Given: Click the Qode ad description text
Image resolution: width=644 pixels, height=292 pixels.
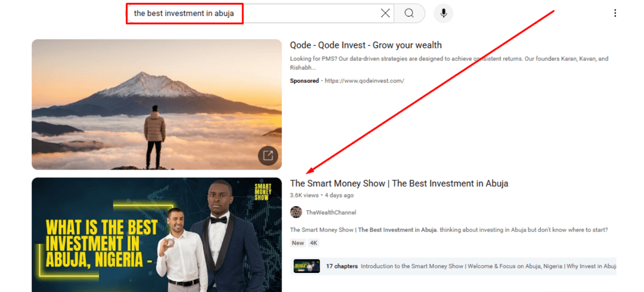Looking at the screenshot, I should (448, 63).
